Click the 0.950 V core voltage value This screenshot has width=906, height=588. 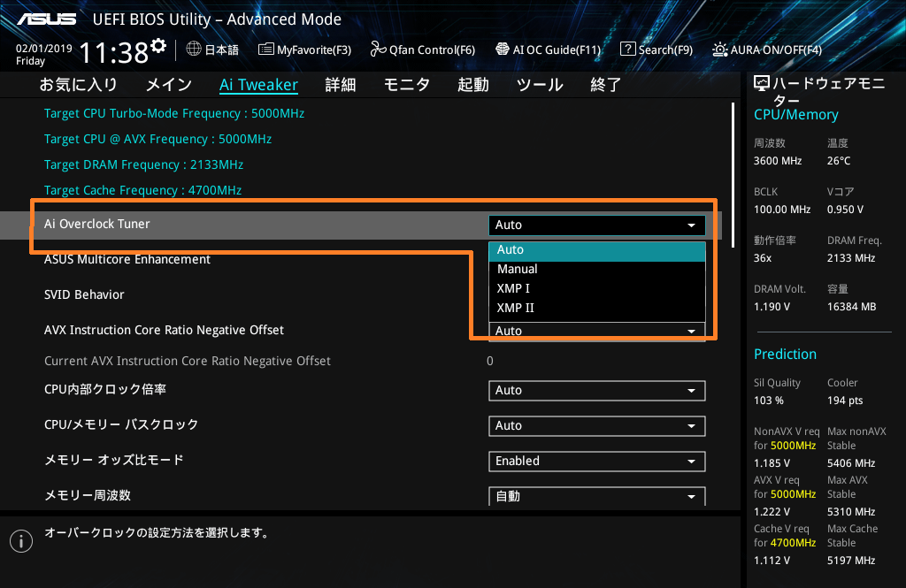point(845,210)
